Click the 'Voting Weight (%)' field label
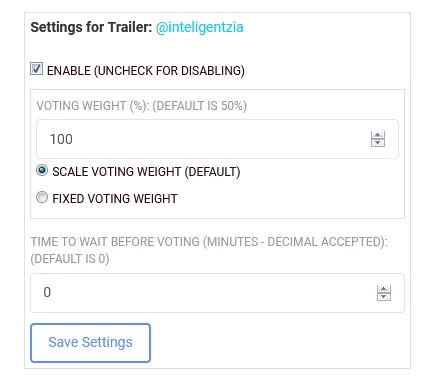The height and width of the screenshot is (389, 434). [x=93, y=106]
